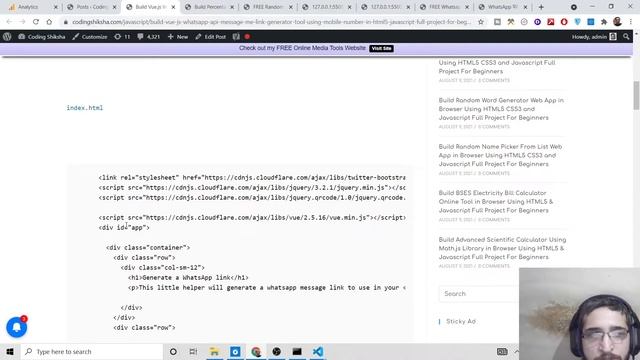Viewport: 640px width, 360px height.
Task: Switch to the FREE WhatsApp browser tab
Action: point(444,7)
